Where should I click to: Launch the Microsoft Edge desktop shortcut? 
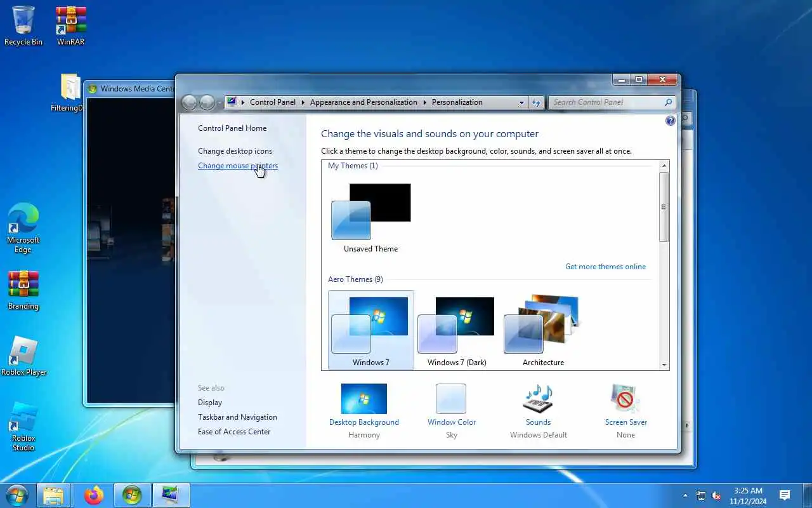(x=23, y=229)
